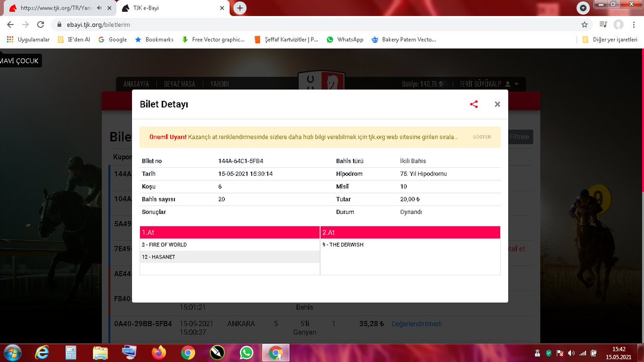The image size is (644, 362).
Task: Open a new tab with the plus button
Action: 240,8
